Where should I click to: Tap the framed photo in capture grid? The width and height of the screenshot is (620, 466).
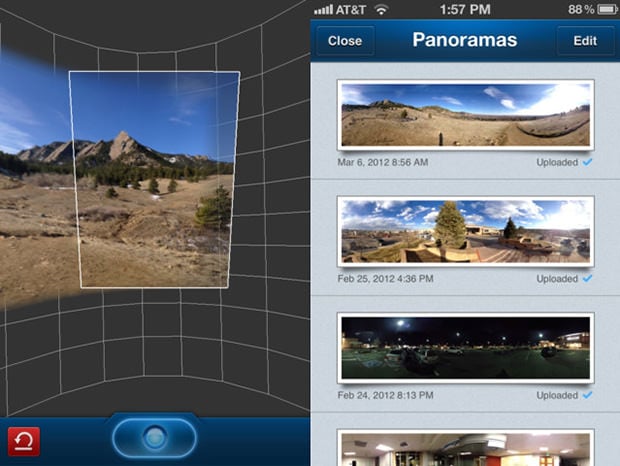154,179
